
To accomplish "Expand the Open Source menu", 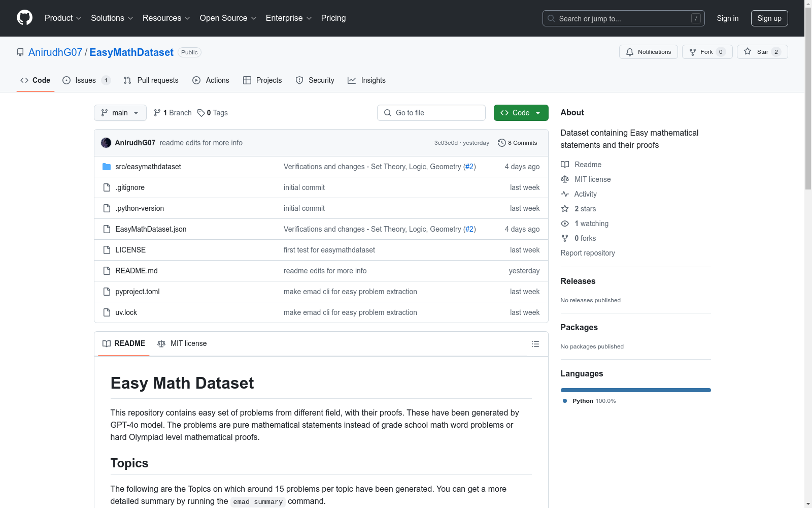I will (x=228, y=18).
